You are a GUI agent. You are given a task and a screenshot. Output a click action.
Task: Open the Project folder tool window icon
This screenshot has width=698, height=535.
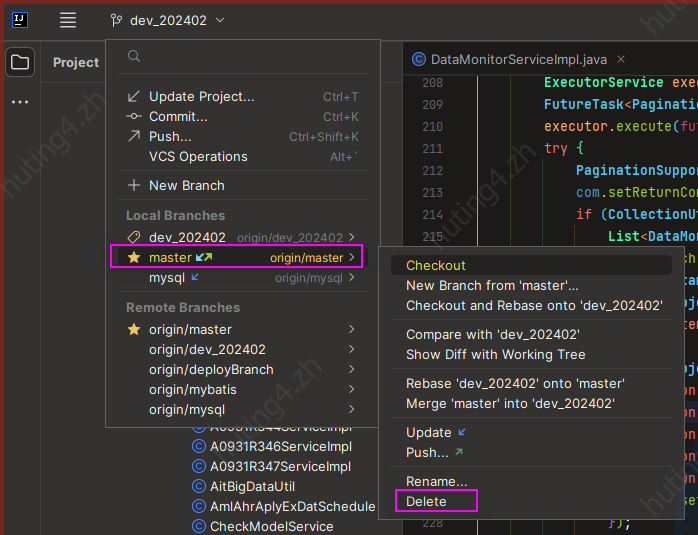tap(20, 62)
